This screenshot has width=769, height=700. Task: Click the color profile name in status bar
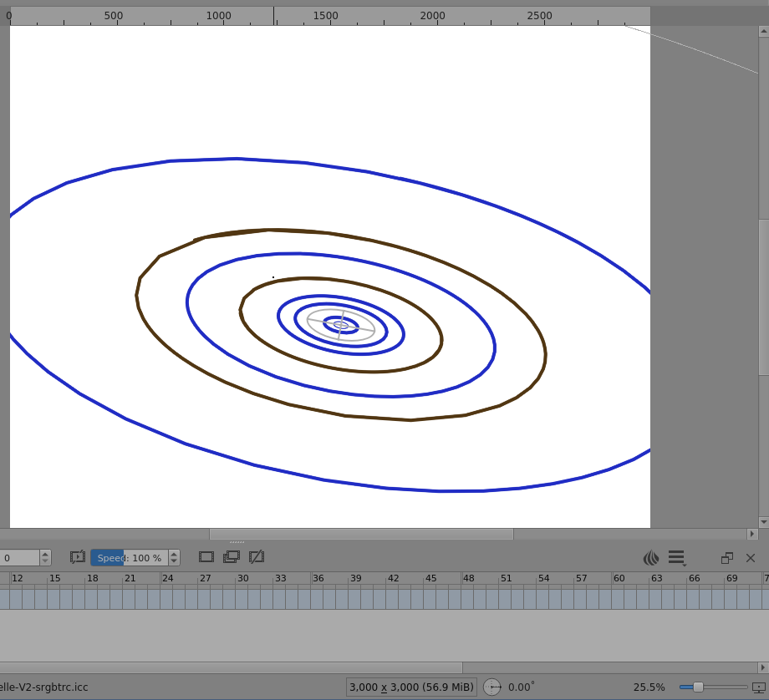pos(44,687)
